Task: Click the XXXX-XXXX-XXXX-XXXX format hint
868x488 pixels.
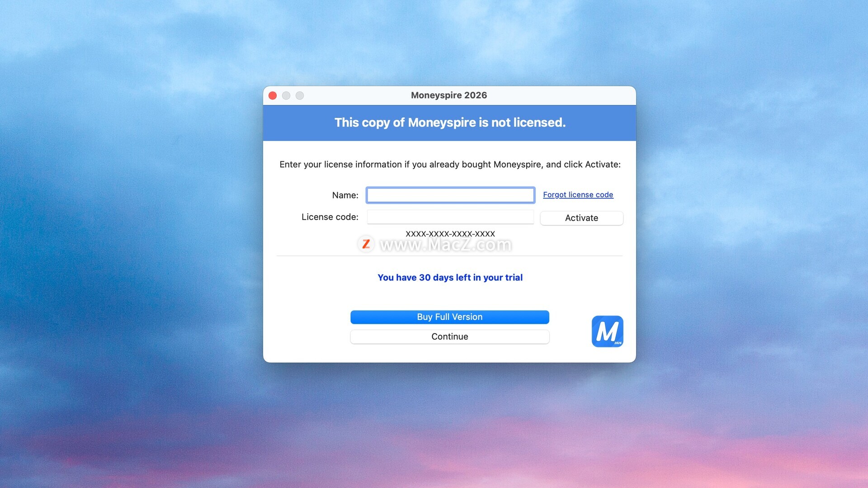Action: point(450,234)
